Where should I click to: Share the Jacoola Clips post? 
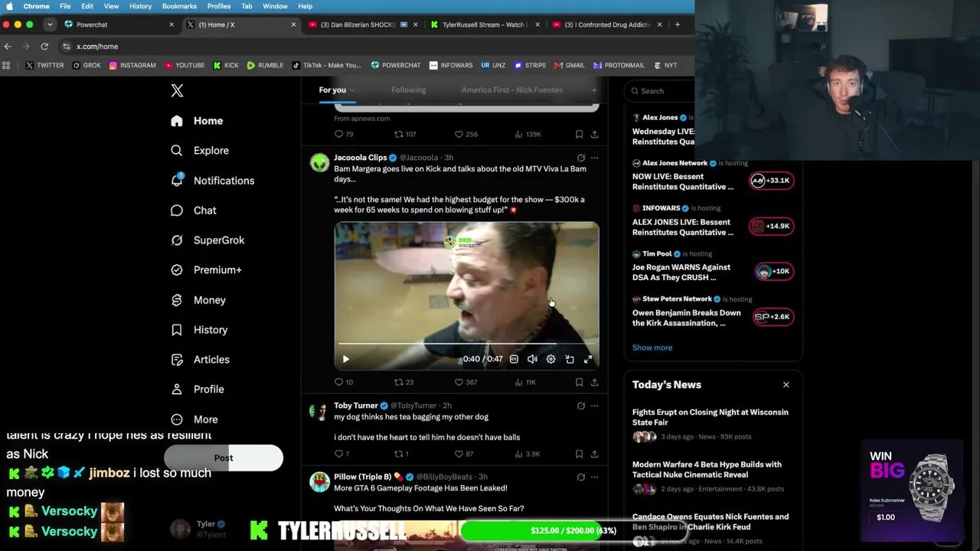click(594, 382)
